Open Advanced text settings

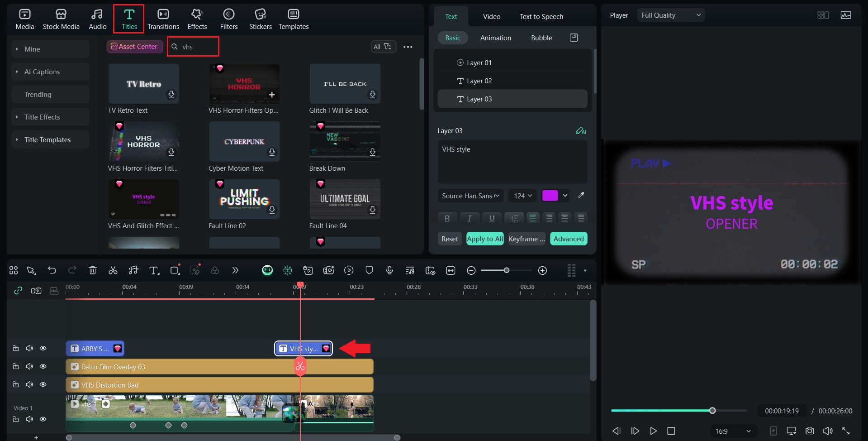pyautogui.click(x=569, y=239)
